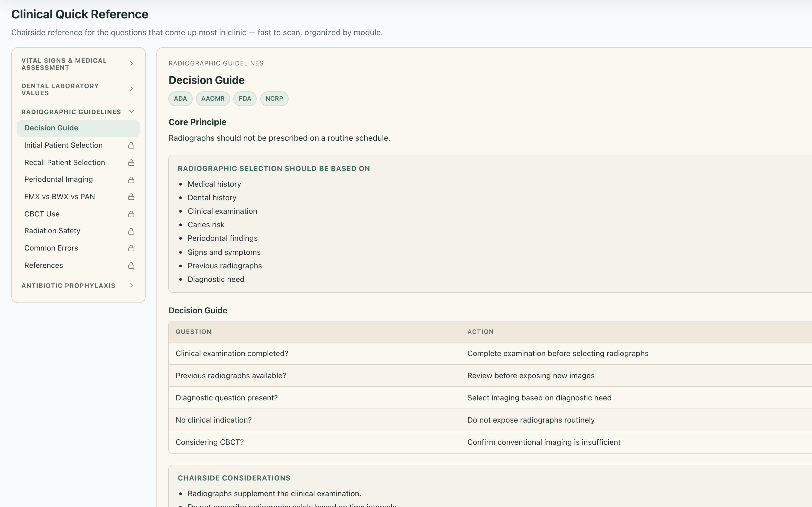This screenshot has height=507, width=812.
Task: Click lock icon beside Recall Patient Selection
Action: pos(131,163)
